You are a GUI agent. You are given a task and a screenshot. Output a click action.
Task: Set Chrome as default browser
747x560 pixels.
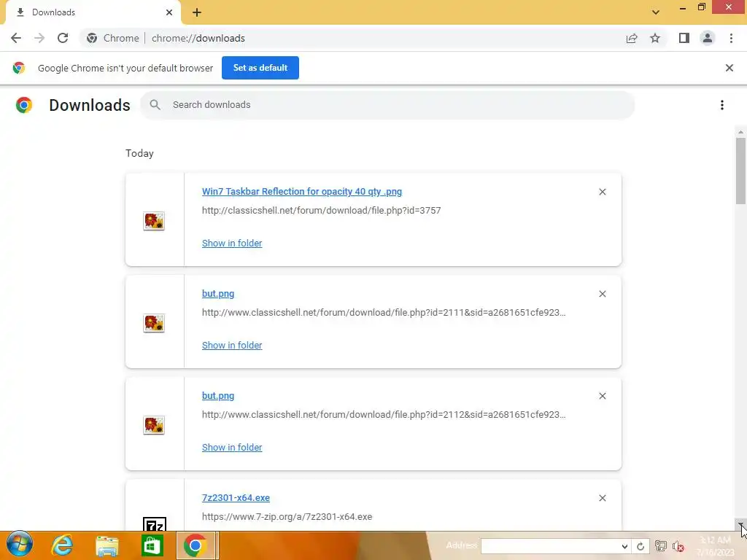coord(260,68)
